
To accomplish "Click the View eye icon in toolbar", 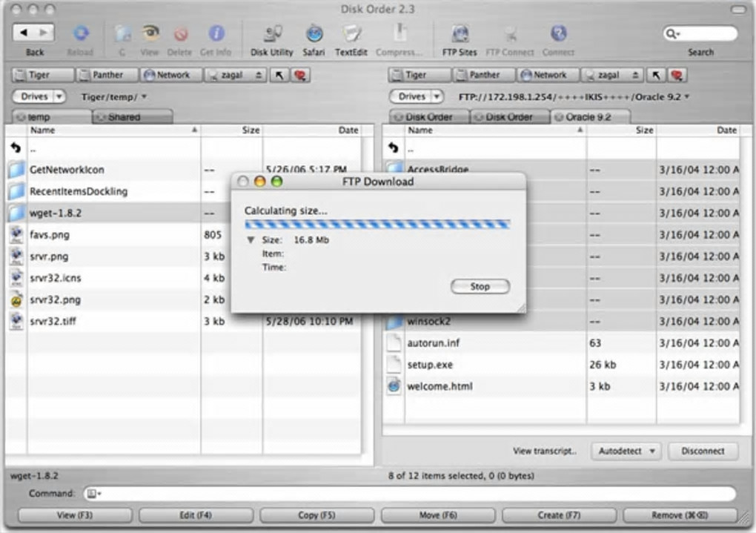I will tap(150, 33).
